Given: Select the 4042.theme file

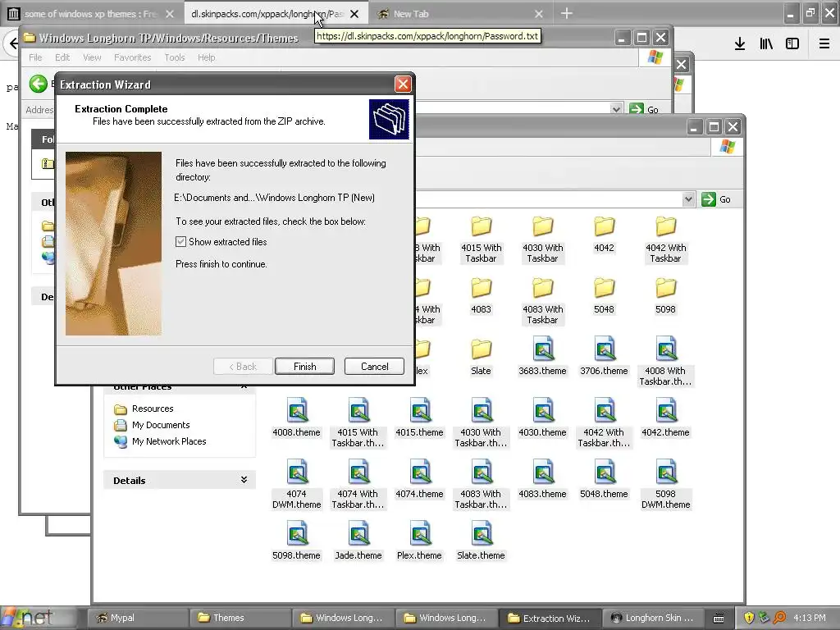Looking at the screenshot, I should (x=665, y=418).
